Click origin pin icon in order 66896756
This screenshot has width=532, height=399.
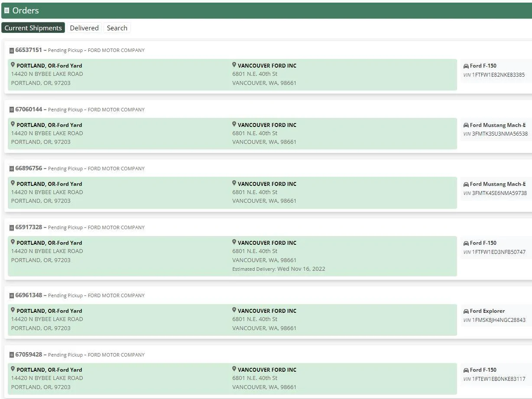[13, 183]
